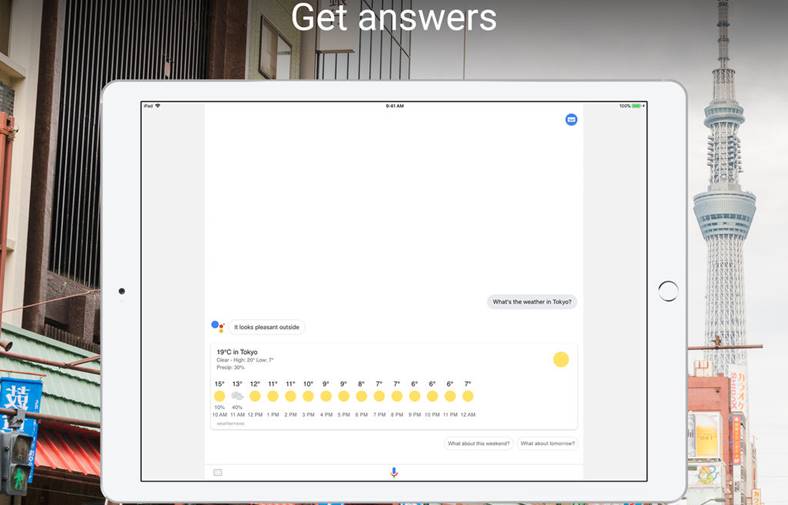Viewport: 788px width, 505px height.
Task: Click the sun icon for 4 PM
Action: pyautogui.click(x=326, y=396)
